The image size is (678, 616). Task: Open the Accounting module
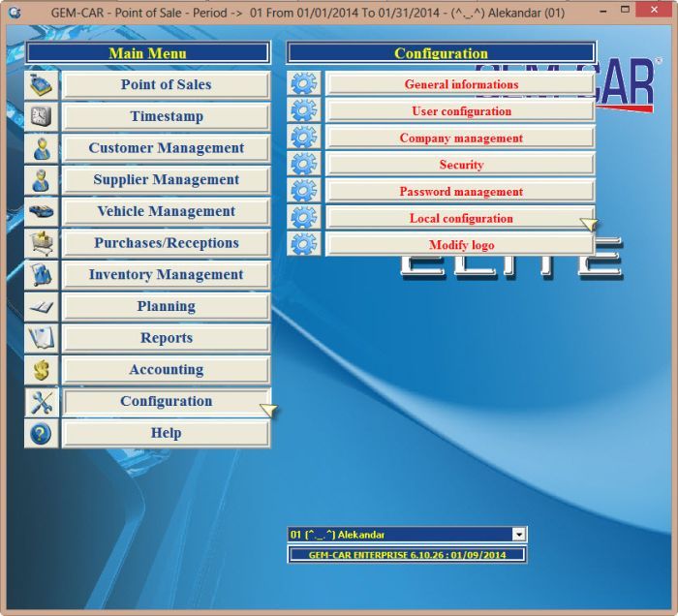(166, 370)
